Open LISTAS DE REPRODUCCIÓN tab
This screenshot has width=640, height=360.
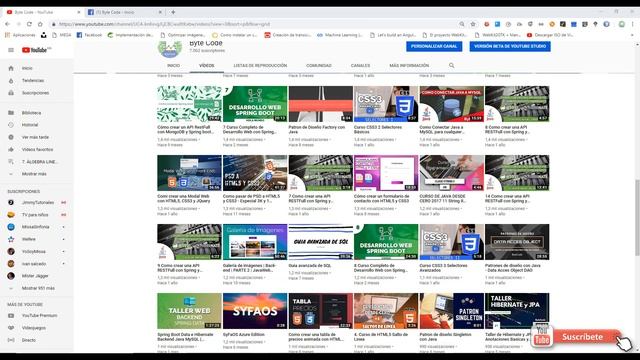tap(260, 65)
